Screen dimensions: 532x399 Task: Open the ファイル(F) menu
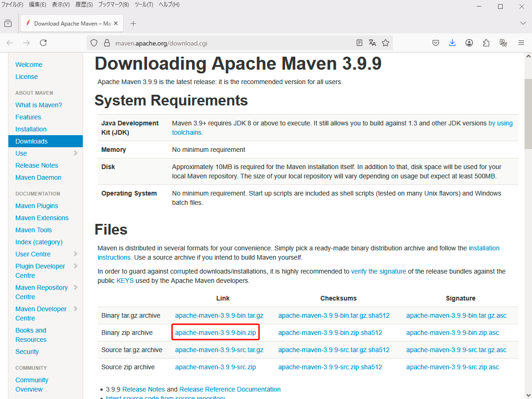point(12,5)
